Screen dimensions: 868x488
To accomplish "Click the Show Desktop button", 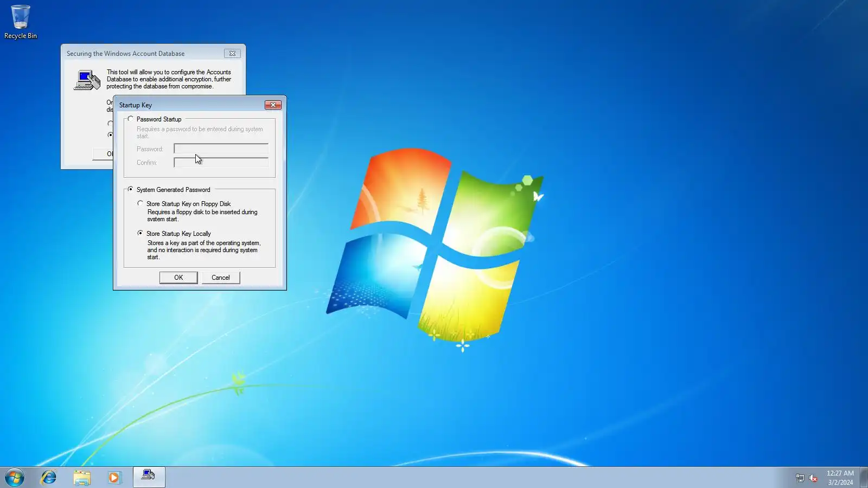I will 864,478.
